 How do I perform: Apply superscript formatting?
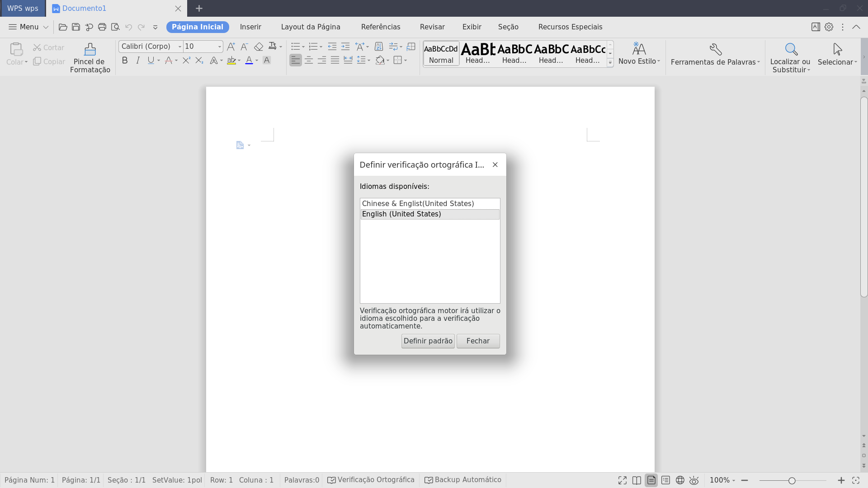click(x=185, y=60)
